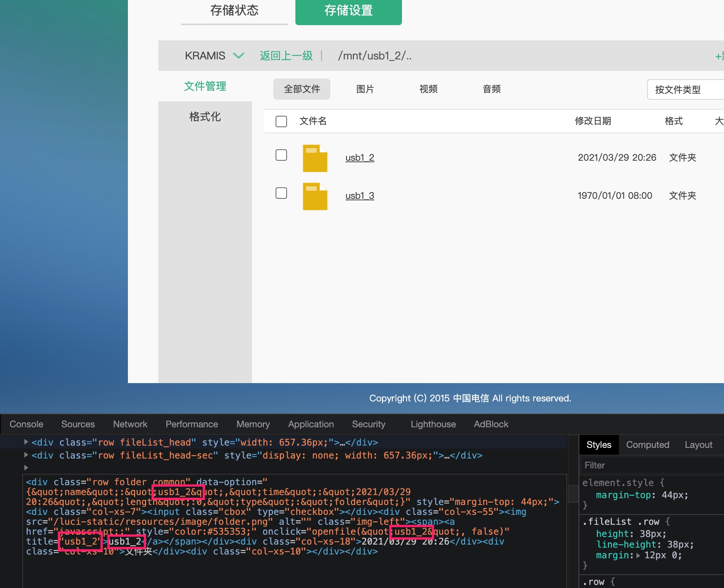Screen dimensions: 724x588
Task: Open the usb1_3 folder link
Action: 360,196
